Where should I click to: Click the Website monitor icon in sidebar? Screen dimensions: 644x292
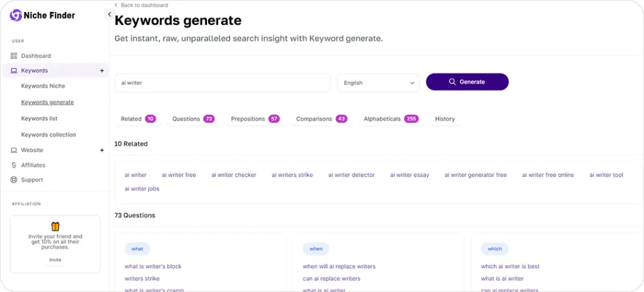(x=14, y=151)
